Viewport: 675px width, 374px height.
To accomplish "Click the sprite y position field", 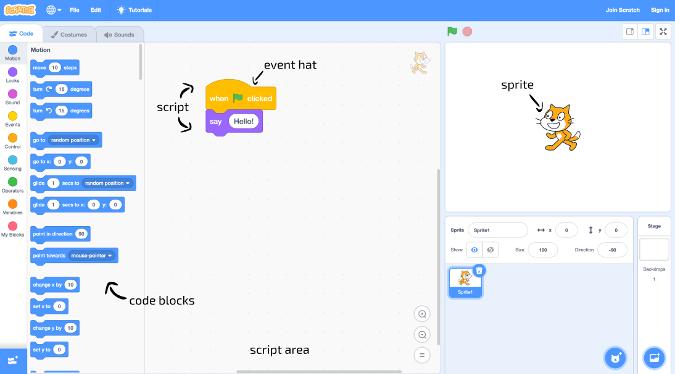I will click(x=616, y=230).
